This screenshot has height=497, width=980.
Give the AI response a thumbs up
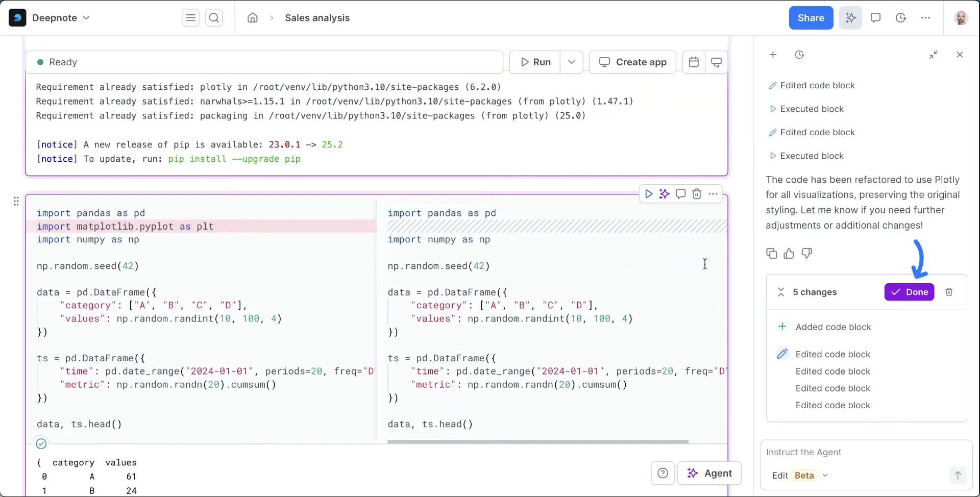pos(789,253)
